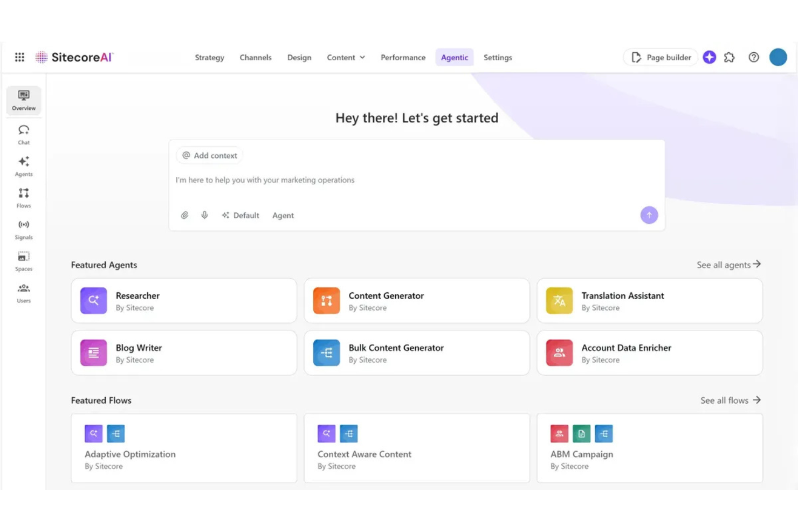Click into the marketing operations prompt field

click(416, 180)
